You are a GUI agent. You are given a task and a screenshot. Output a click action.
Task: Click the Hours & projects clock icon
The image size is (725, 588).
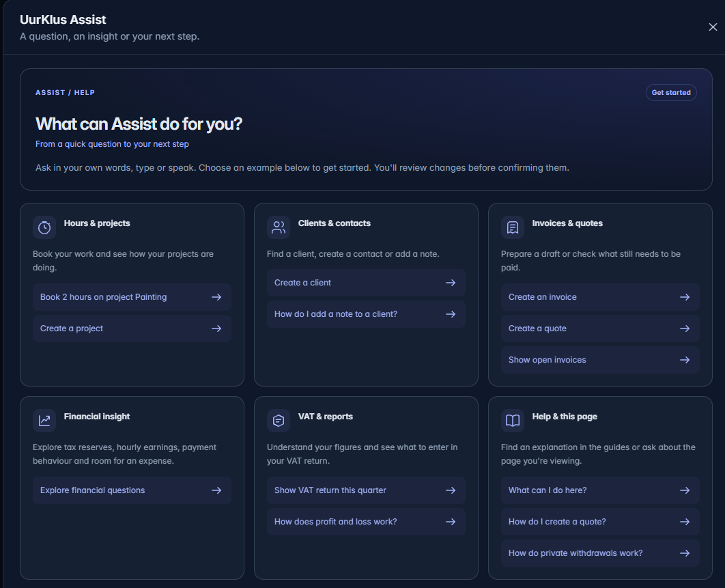[x=44, y=227]
